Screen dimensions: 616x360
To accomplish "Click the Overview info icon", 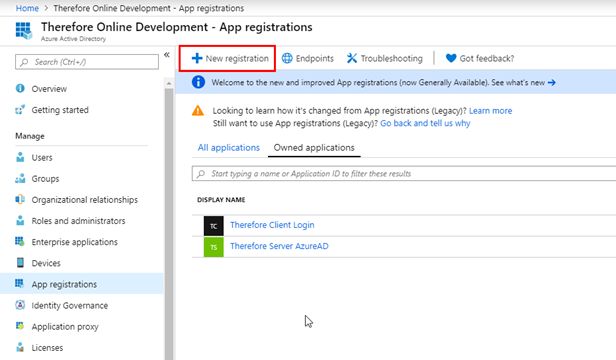I will (x=20, y=88).
